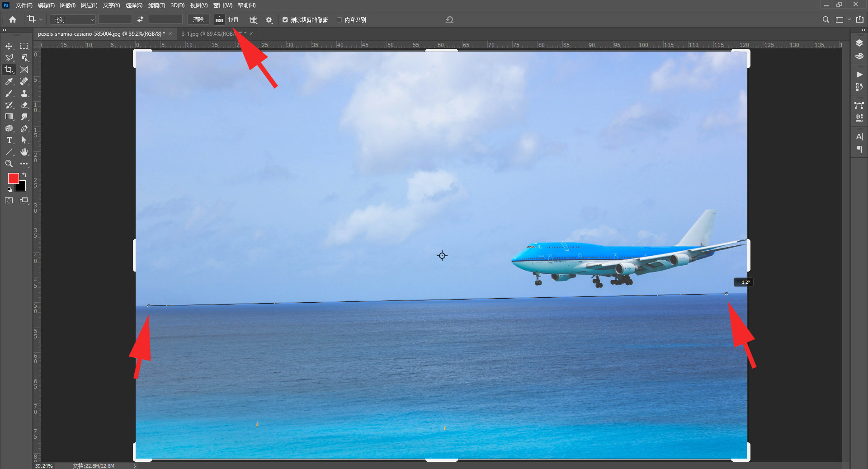Open the search magnifier in options bar
This screenshot has height=469, width=868.
826,19
